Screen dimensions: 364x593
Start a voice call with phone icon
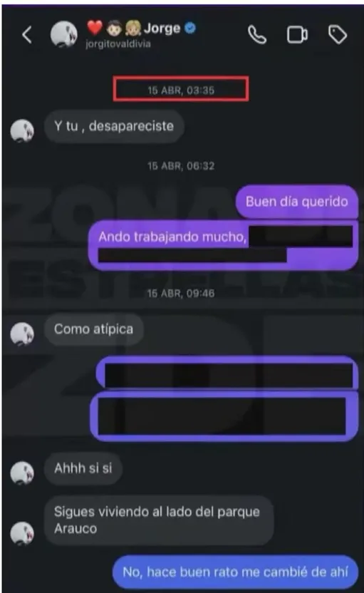257,35
